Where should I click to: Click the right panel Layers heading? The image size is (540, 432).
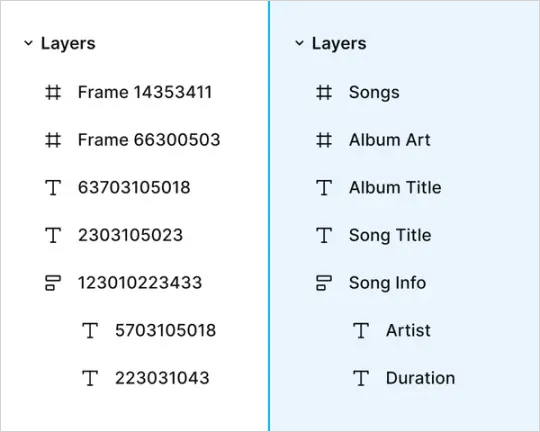point(339,44)
